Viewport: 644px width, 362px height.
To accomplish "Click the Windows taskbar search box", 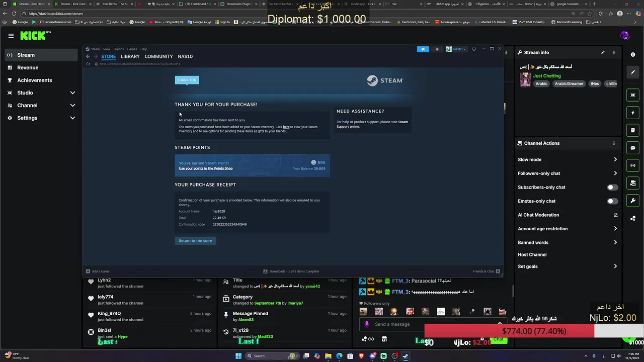I will pos(272,356).
